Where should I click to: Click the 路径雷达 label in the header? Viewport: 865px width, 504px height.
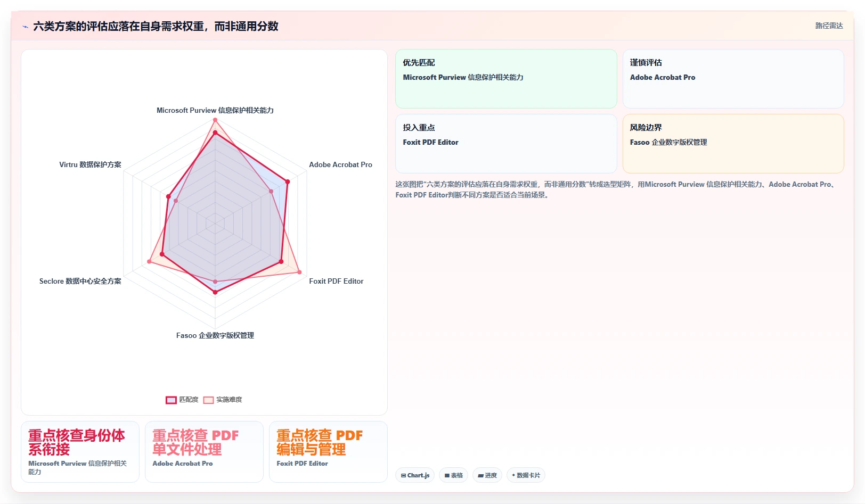(829, 26)
